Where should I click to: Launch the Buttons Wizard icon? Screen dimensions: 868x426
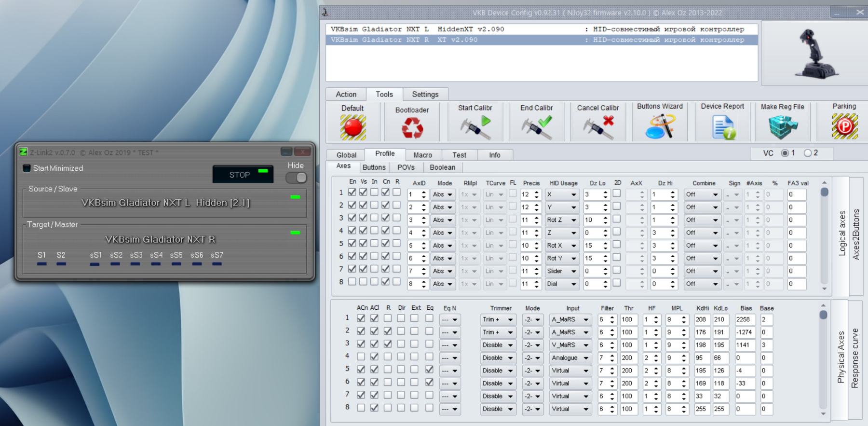pos(660,127)
